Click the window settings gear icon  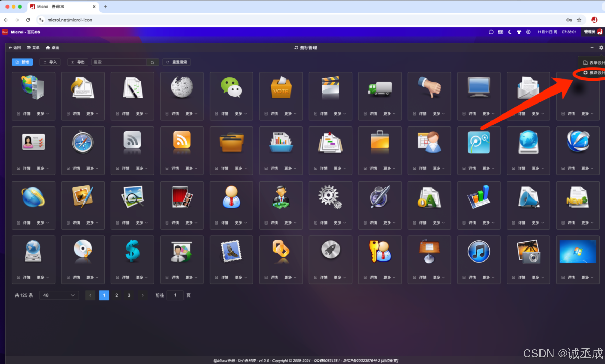(601, 48)
